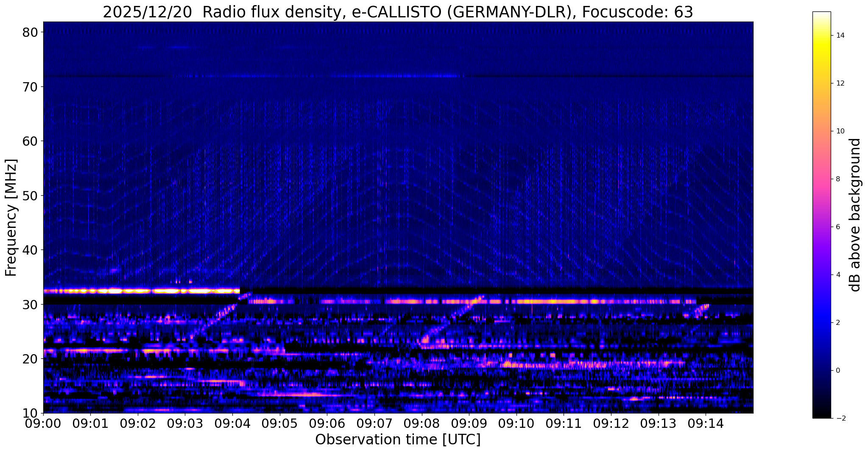Click the color scale bar beside the spectrogram

tap(821, 215)
